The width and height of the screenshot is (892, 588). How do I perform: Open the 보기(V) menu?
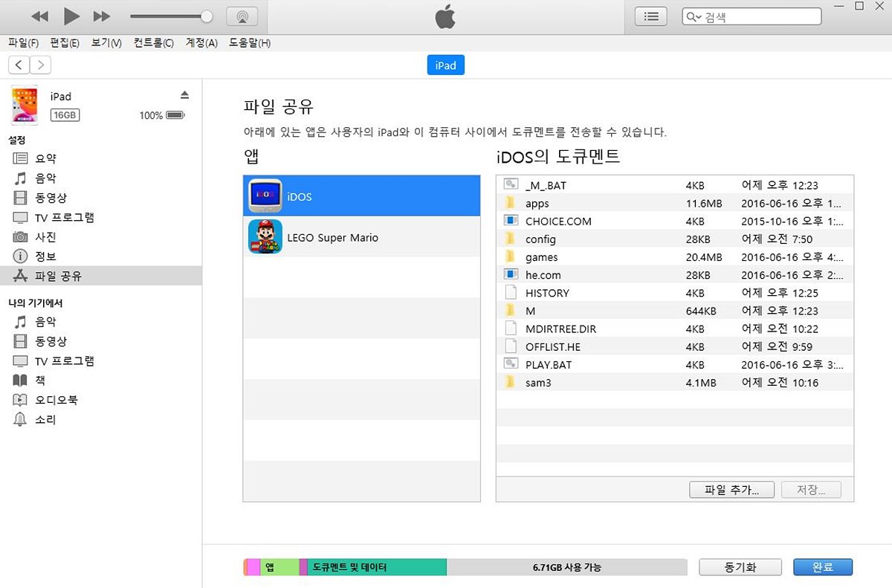[106, 43]
